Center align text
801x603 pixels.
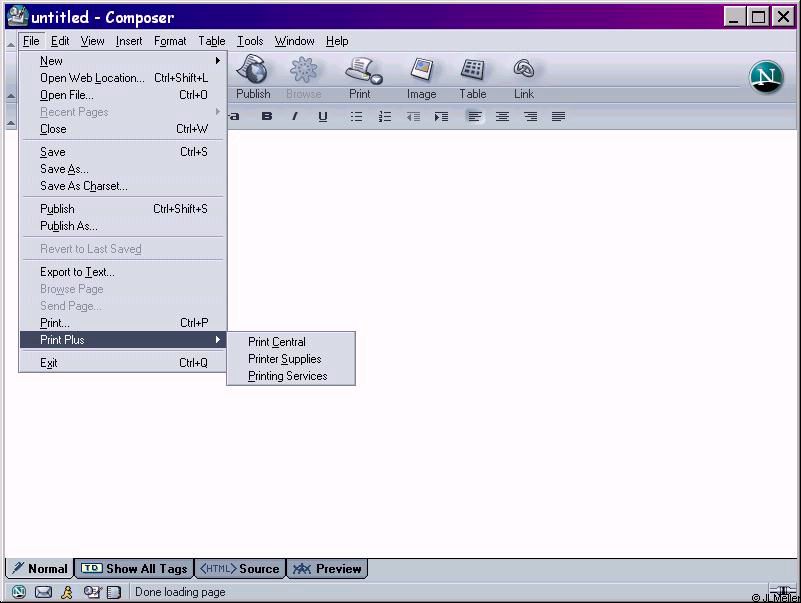click(502, 117)
